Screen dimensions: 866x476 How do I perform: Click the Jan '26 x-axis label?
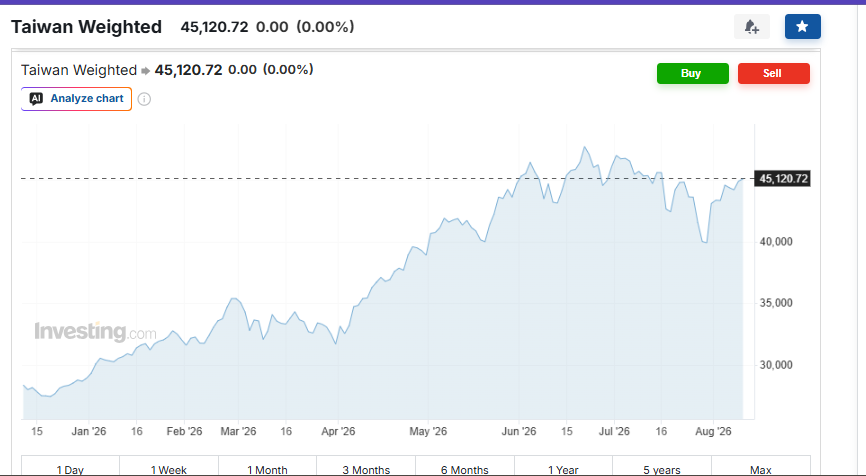(x=88, y=431)
